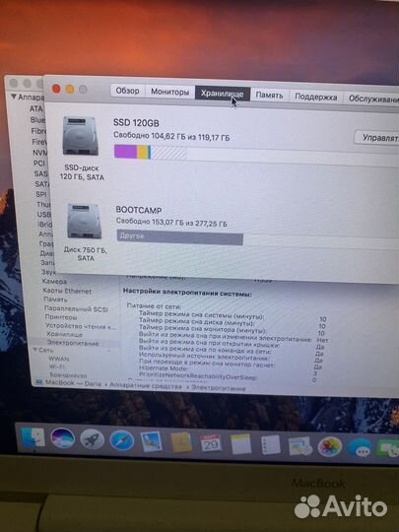This screenshot has height=532, width=399.
Task: Click the BOOTCAMP volume title
Action: pos(139,210)
